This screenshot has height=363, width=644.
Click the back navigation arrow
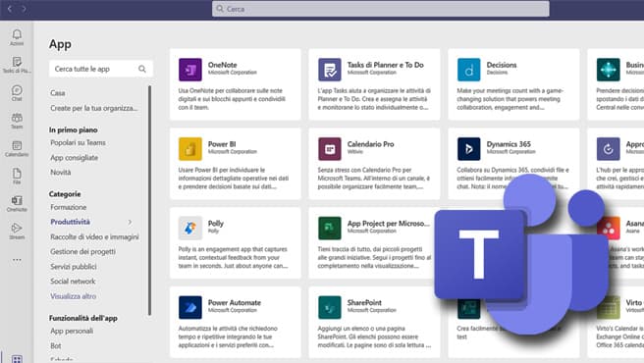pyautogui.click(x=10, y=9)
